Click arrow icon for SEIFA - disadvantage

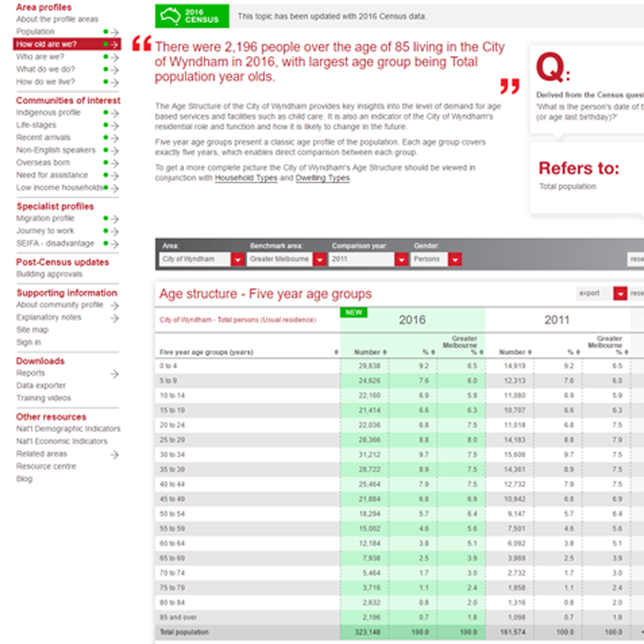click(x=115, y=244)
